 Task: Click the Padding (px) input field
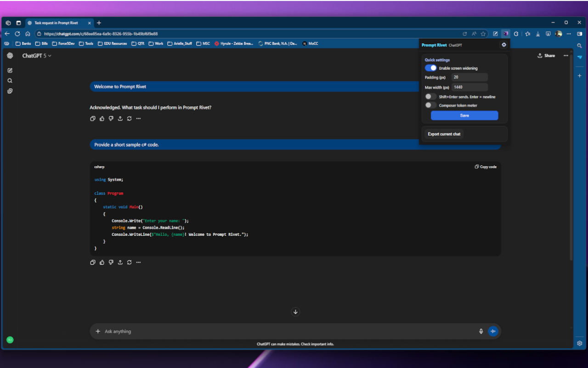[x=469, y=77]
